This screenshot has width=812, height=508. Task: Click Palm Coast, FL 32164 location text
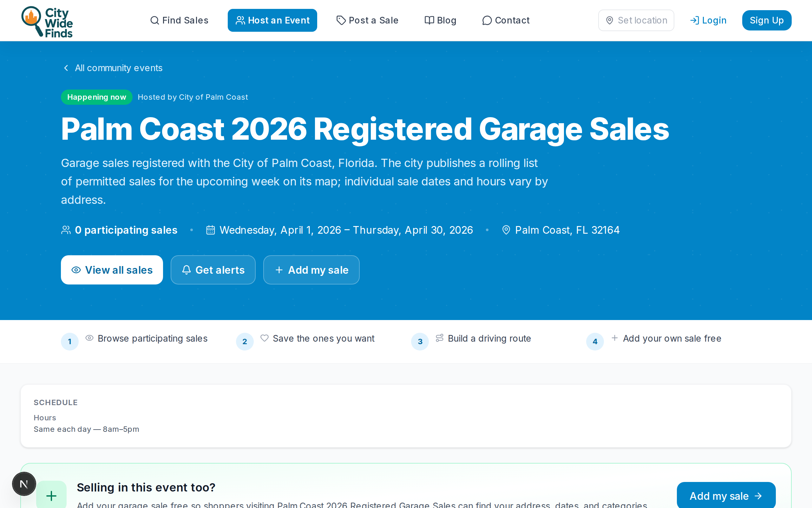[567, 230]
